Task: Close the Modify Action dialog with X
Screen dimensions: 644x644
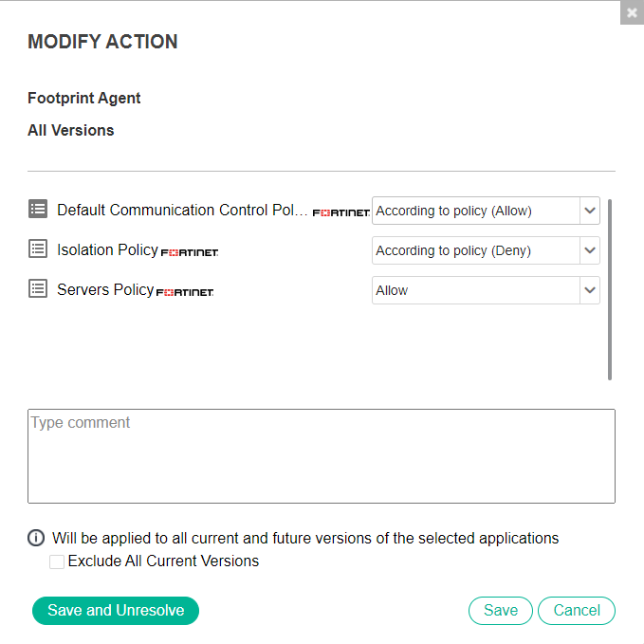Action: [632, 13]
